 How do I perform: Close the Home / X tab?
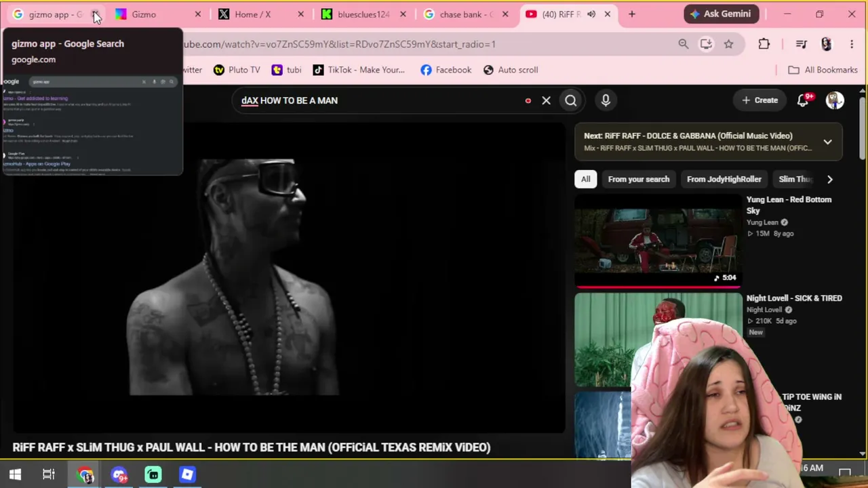301,14
